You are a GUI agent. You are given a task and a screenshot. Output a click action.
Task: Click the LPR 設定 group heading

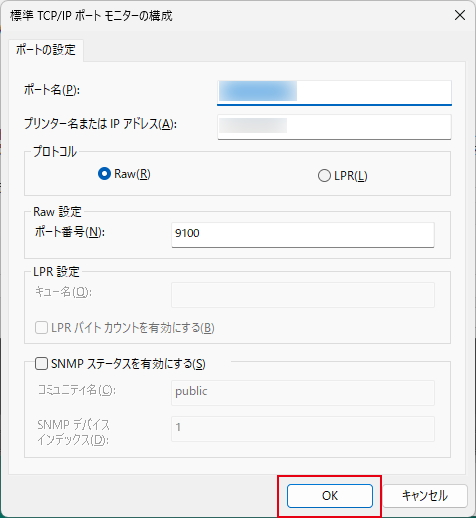point(56,272)
